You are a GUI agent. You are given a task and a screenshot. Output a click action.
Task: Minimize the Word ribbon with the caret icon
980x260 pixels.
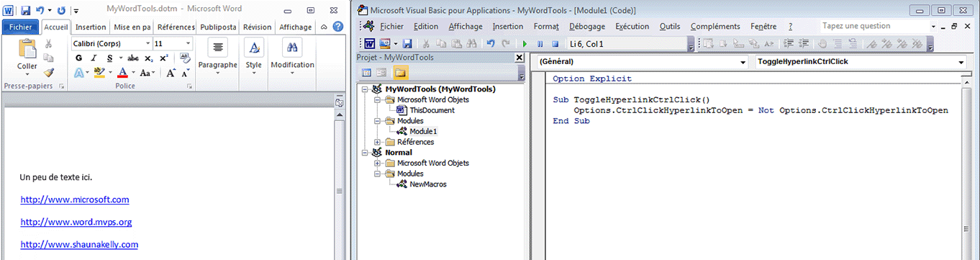point(324,27)
